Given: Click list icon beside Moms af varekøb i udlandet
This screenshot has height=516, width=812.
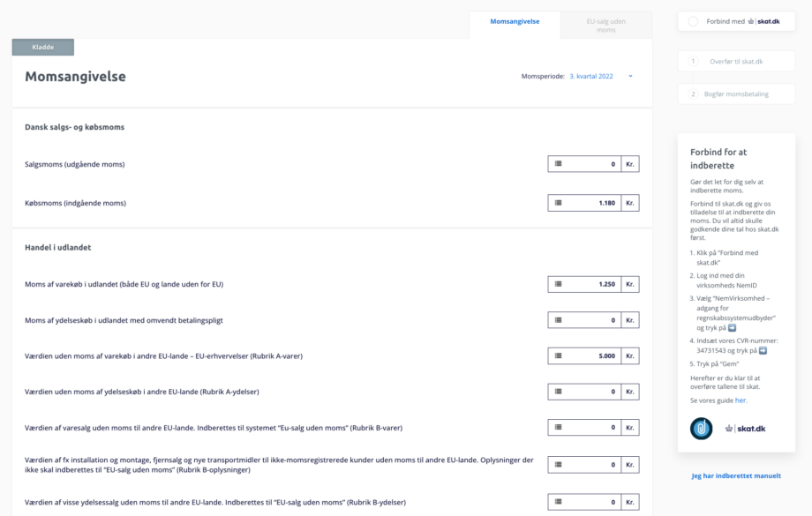Looking at the screenshot, I should [558, 284].
